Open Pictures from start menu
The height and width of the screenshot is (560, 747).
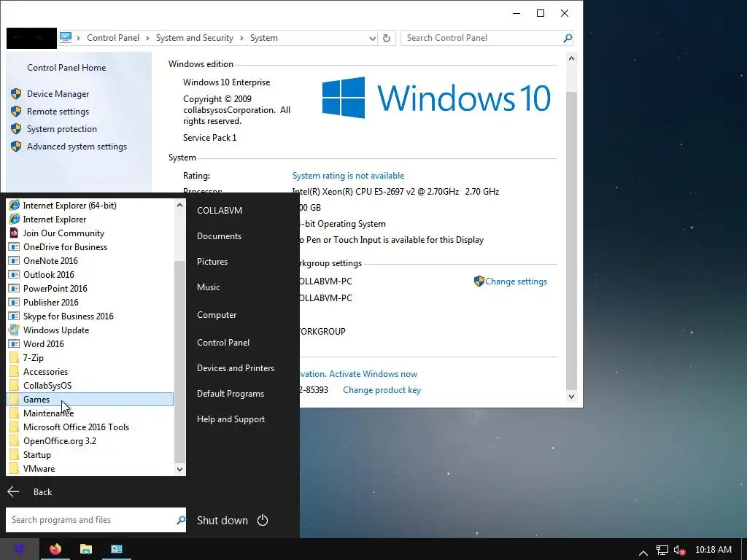(x=212, y=262)
